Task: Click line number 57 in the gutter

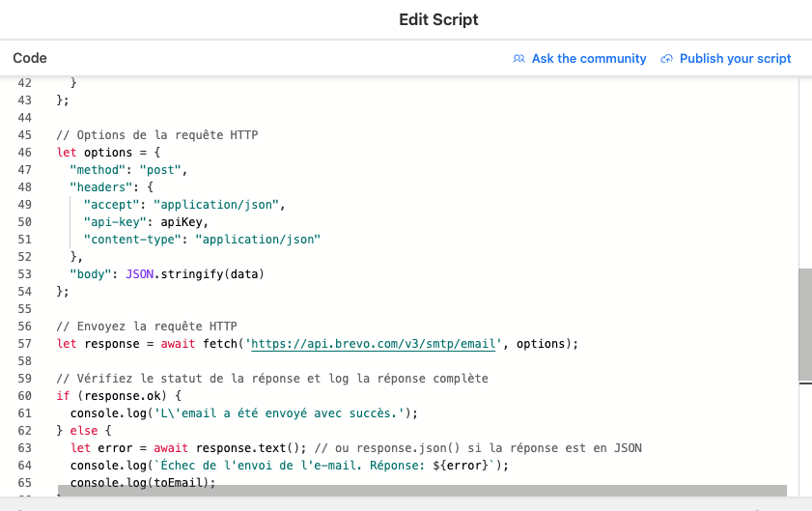Action: point(25,344)
